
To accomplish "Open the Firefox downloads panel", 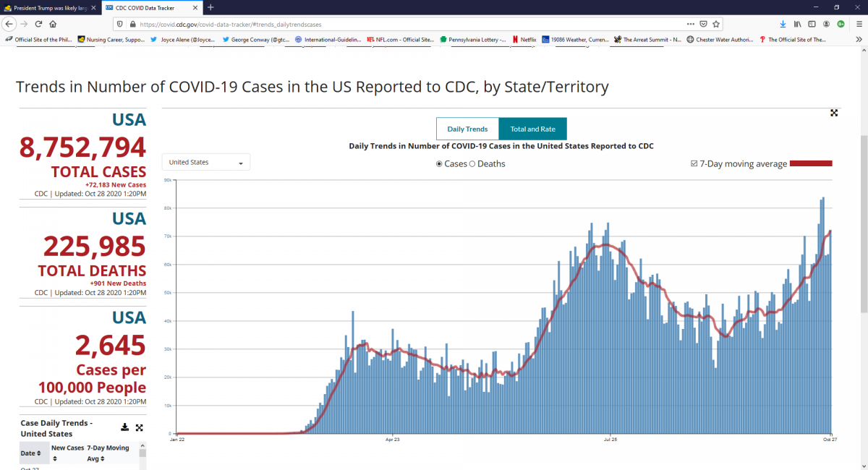I will tap(783, 24).
